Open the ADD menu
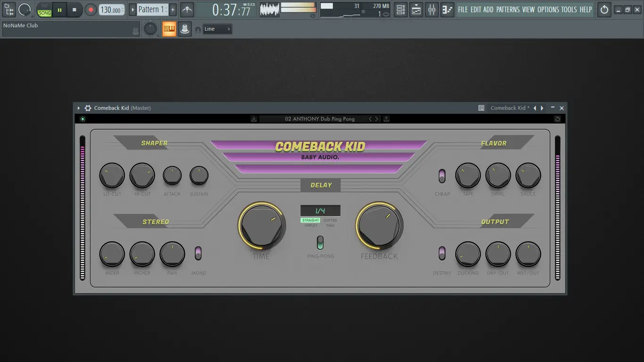The width and height of the screenshot is (644, 362). click(x=488, y=9)
